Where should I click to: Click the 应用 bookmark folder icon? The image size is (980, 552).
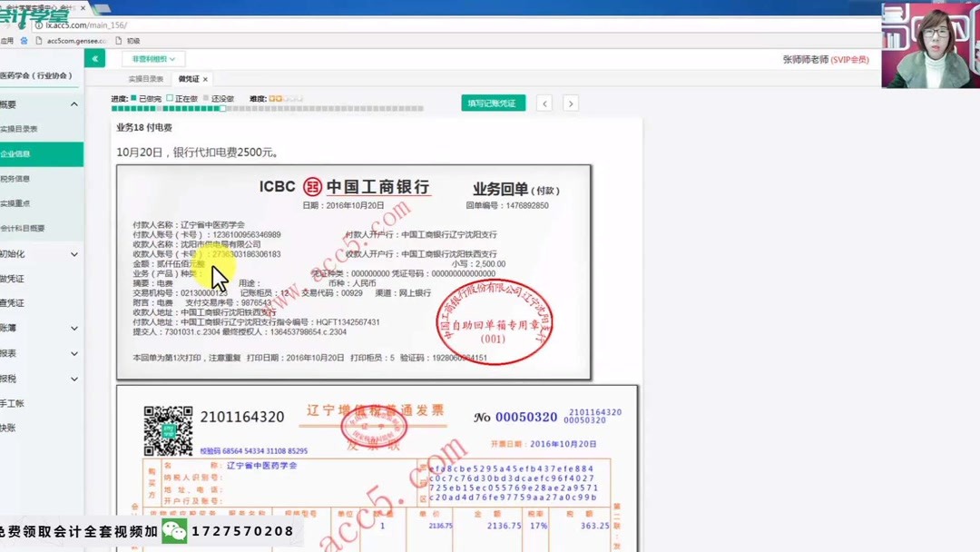point(24,39)
